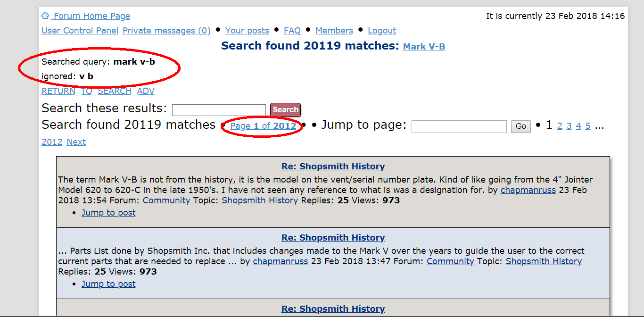Screen dimensions: 644x317
Task: Click 'Searched query: mark v-b' text
Action: coord(98,62)
